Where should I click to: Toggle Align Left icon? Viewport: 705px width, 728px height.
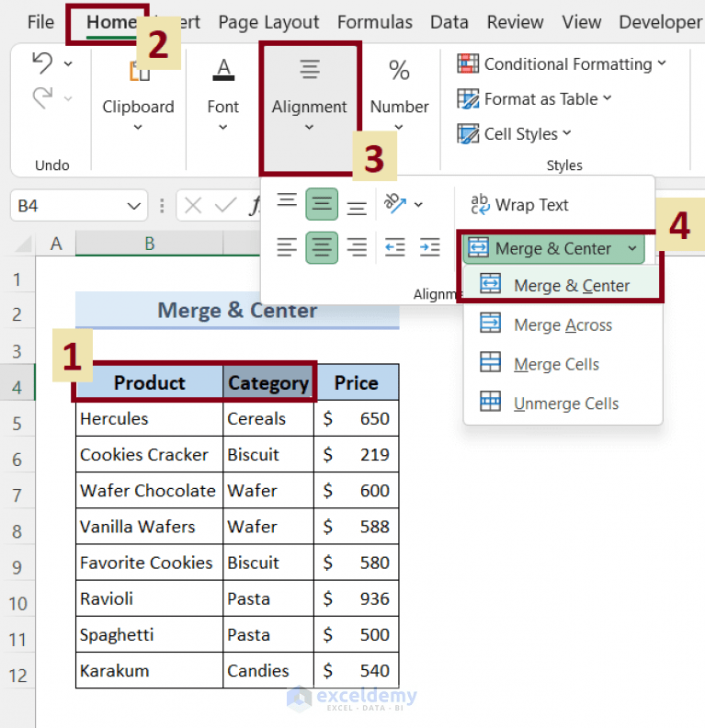287,247
